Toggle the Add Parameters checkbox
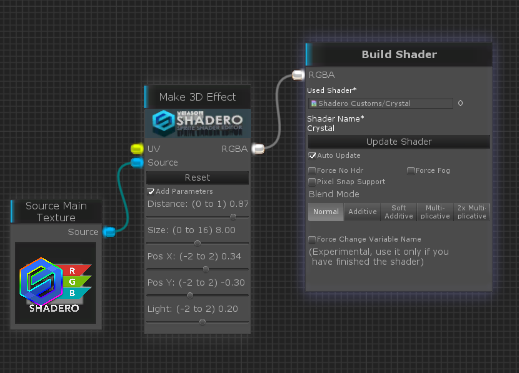The image size is (519, 373). [151, 191]
